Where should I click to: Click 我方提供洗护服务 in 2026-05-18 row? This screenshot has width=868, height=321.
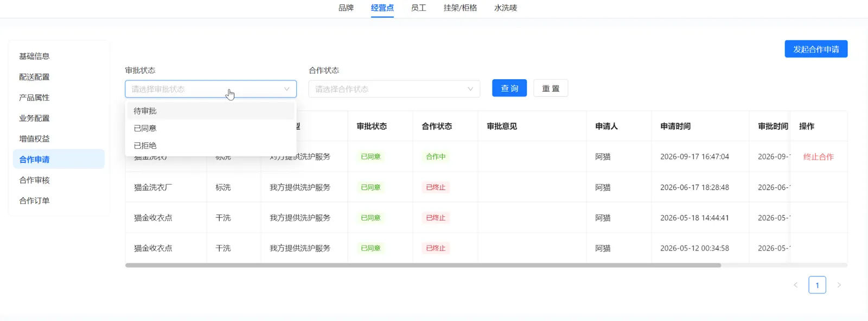click(300, 218)
